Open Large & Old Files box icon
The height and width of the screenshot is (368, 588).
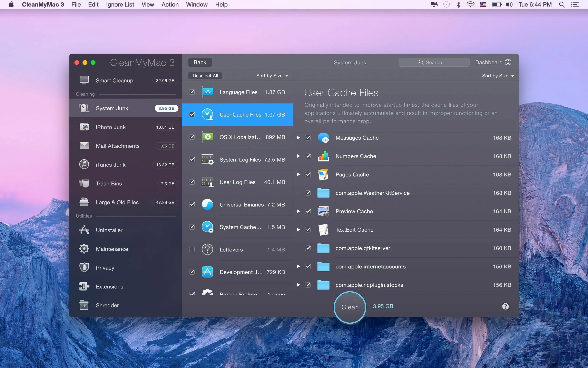tap(84, 202)
